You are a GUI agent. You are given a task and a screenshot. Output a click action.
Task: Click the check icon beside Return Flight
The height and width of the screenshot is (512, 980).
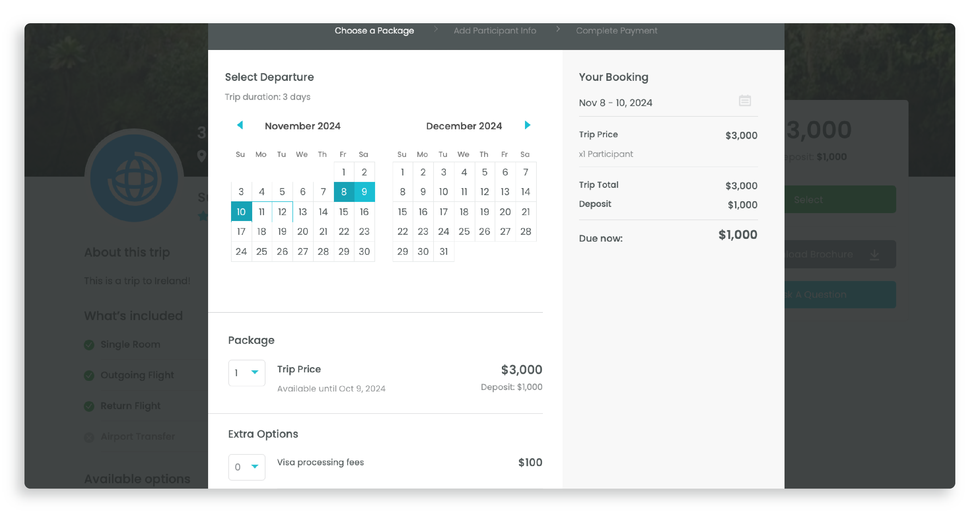coord(89,406)
